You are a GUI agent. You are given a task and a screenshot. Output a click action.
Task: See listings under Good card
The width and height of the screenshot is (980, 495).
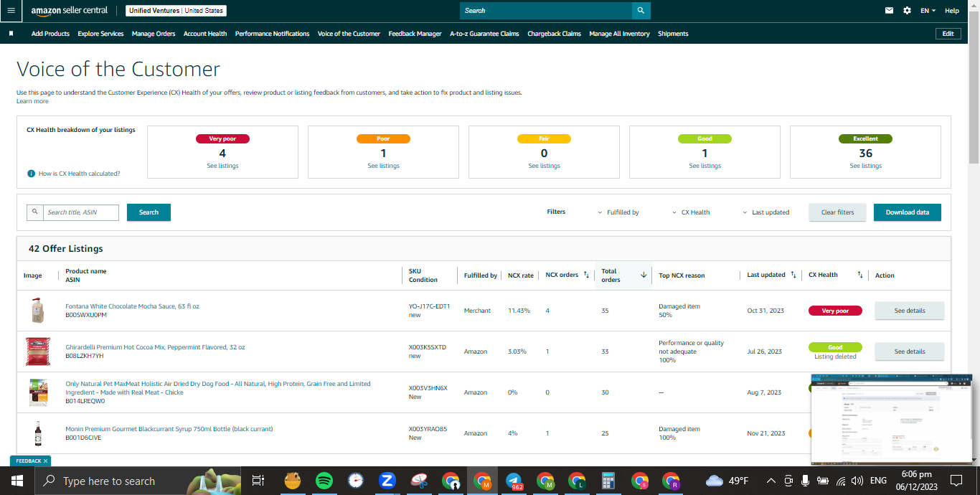pyautogui.click(x=705, y=166)
